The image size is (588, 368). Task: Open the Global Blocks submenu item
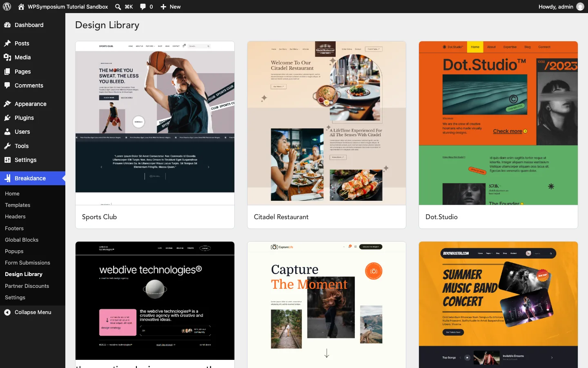[x=22, y=240]
